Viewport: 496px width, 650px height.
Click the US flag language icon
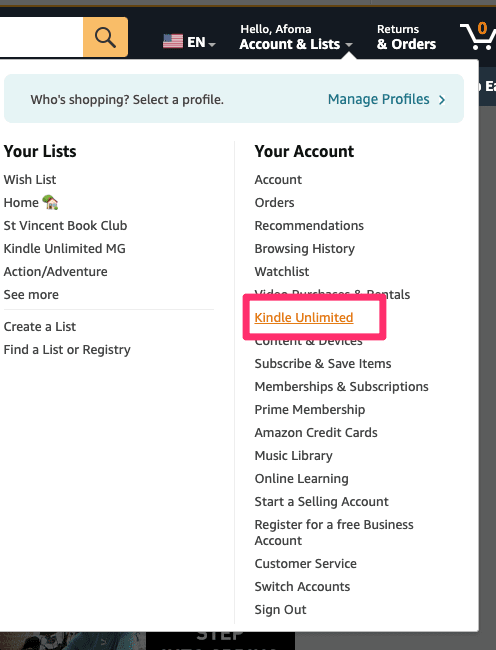click(173, 41)
